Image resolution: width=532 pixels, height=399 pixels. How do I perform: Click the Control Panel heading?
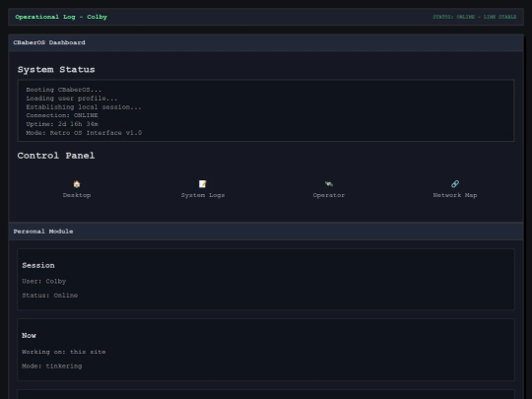coord(56,156)
